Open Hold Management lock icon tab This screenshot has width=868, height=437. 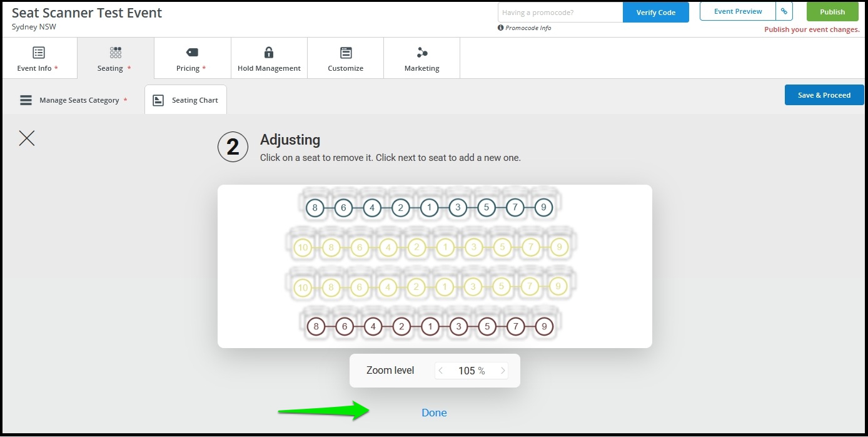tap(269, 53)
